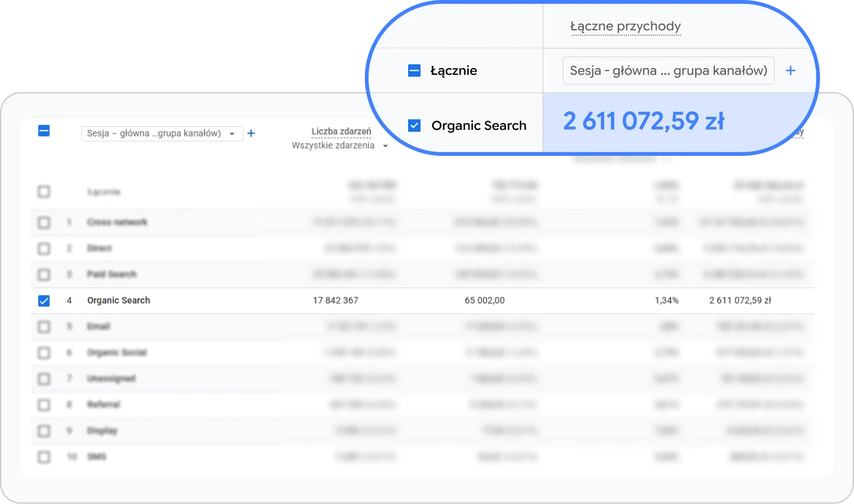Tick the checkbox in the table's Łącznie totals row
Image resolution: width=854 pixels, height=504 pixels.
[x=44, y=192]
